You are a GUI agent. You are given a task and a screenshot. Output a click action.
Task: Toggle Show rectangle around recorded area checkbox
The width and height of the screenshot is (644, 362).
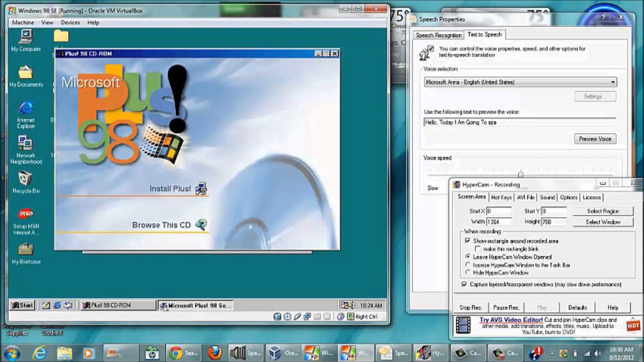pyautogui.click(x=467, y=241)
